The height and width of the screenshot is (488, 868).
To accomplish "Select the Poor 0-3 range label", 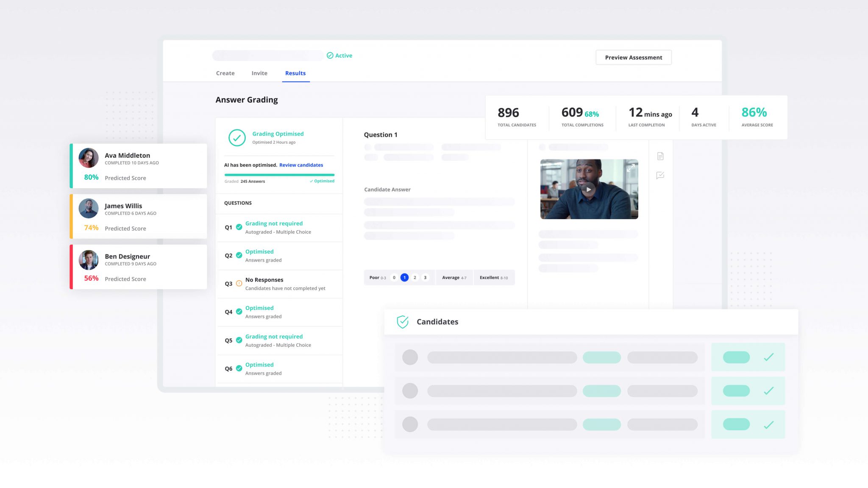I will (x=378, y=278).
